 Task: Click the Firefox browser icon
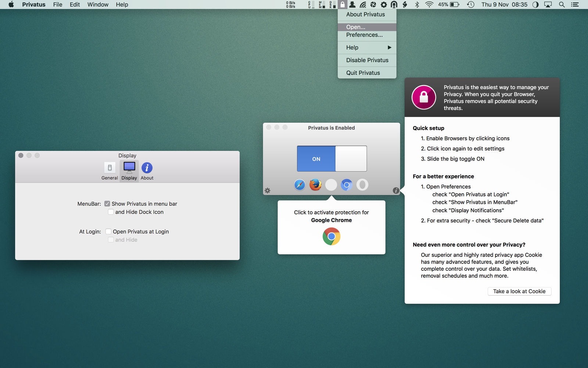point(315,185)
